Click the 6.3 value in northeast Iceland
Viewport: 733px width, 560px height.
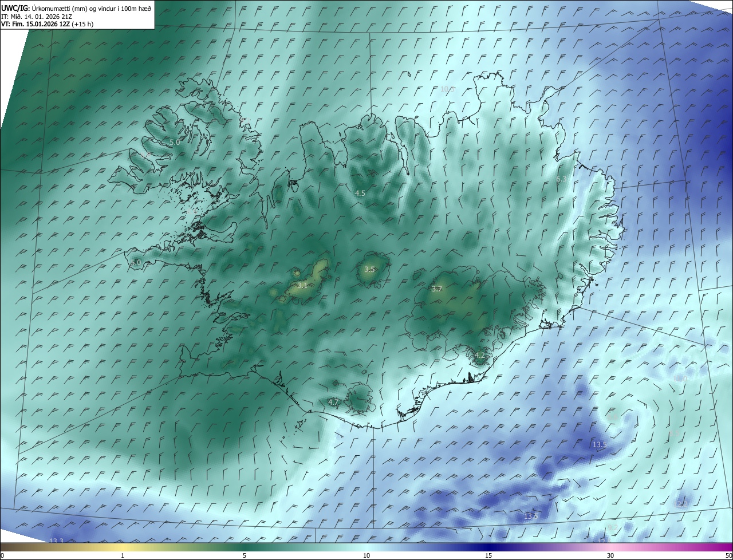pos(562,179)
